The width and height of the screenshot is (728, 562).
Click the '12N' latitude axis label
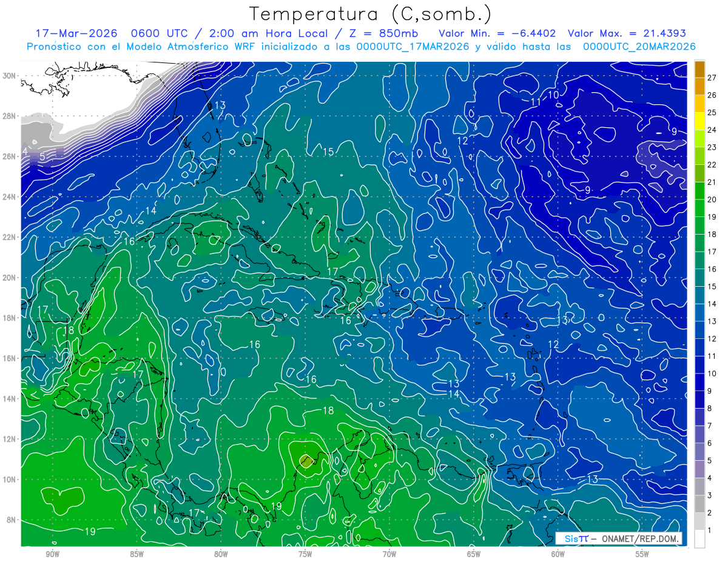point(9,439)
